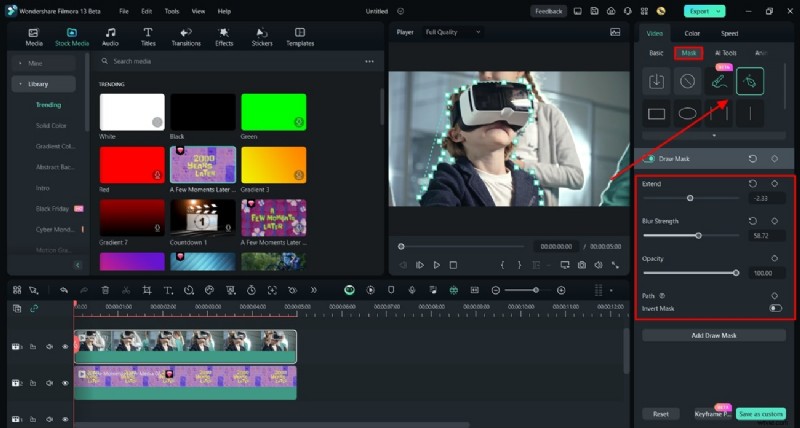Open the Templates tab

click(300, 37)
